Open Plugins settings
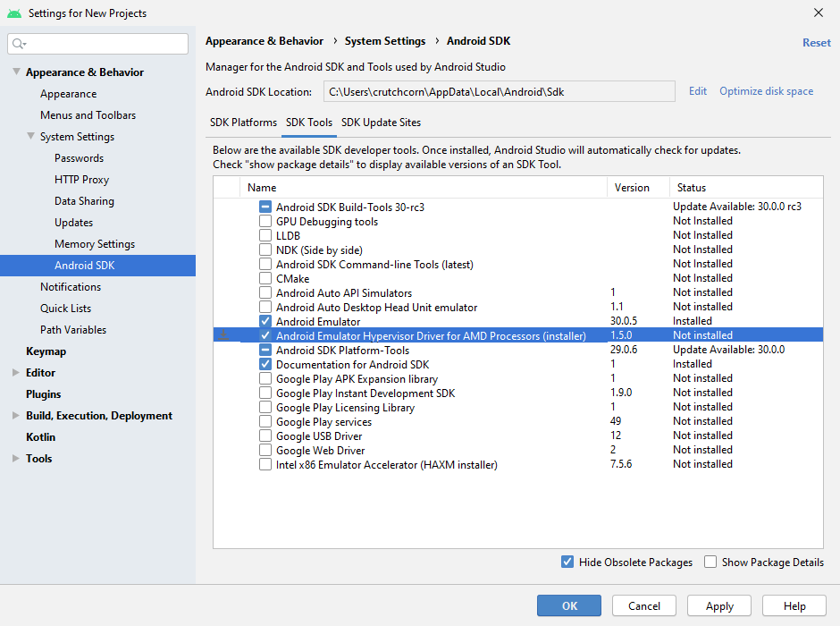The width and height of the screenshot is (840, 626). 44,393
